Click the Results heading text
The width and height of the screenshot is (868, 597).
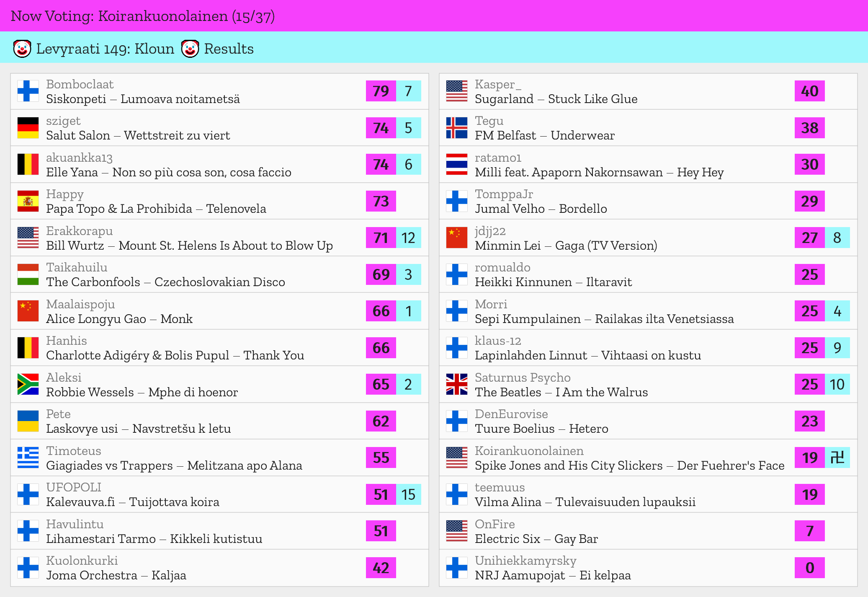click(x=229, y=49)
